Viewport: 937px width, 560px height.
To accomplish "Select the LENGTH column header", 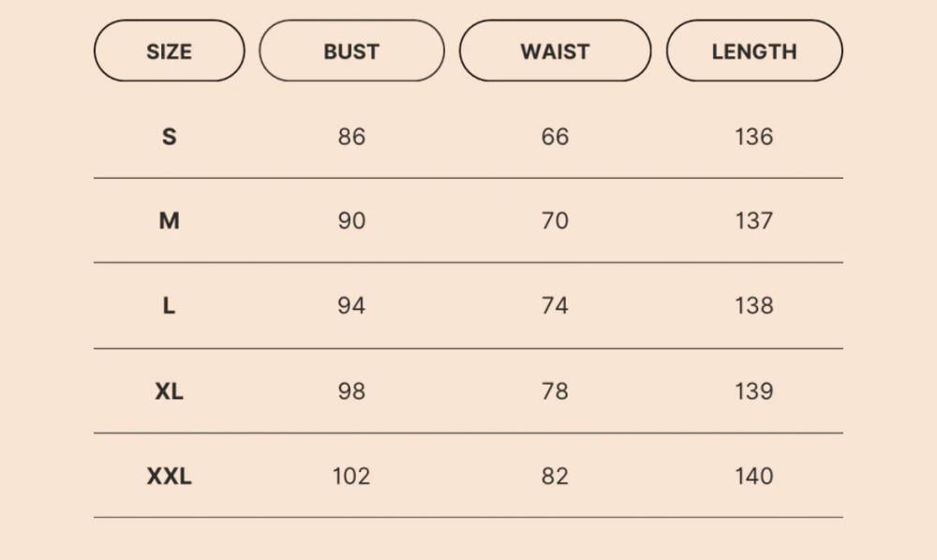I will click(754, 51).
